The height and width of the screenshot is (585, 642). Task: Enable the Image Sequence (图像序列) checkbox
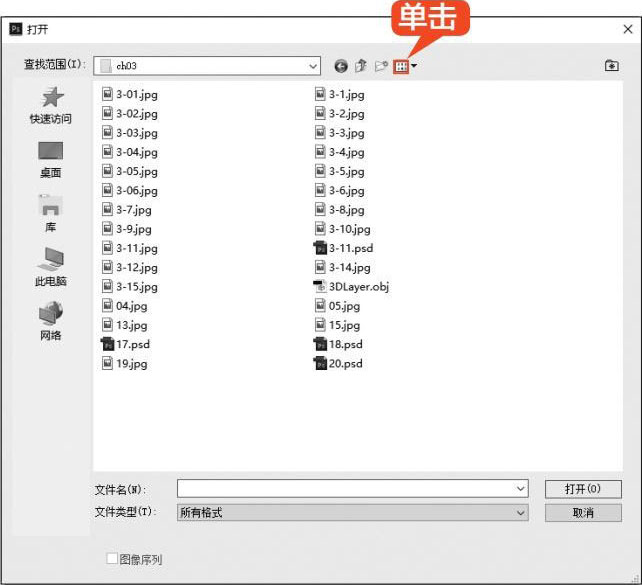(x=112, y=558)
